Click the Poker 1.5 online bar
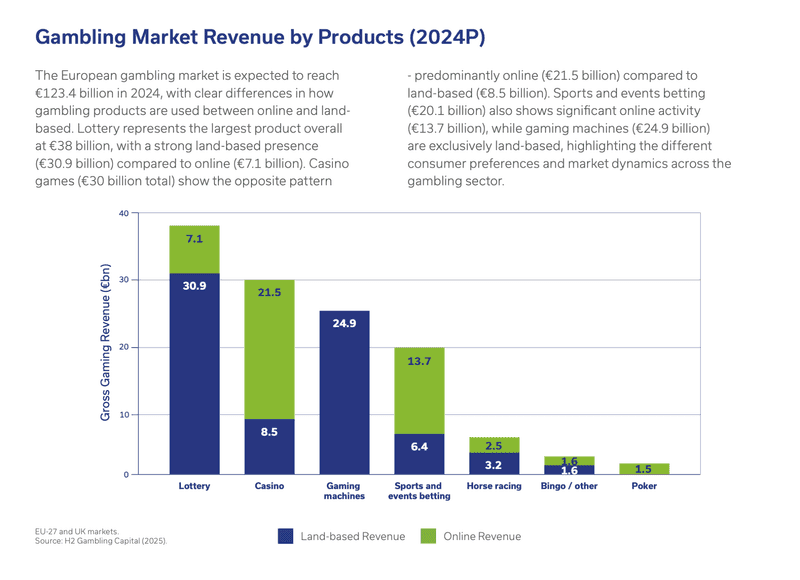 (644, 469)
